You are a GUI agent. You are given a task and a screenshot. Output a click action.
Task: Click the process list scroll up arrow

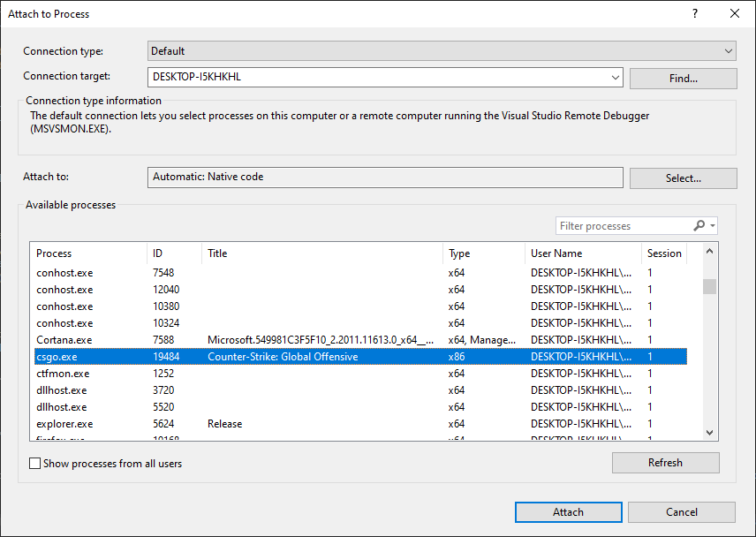tap(709, 251)
